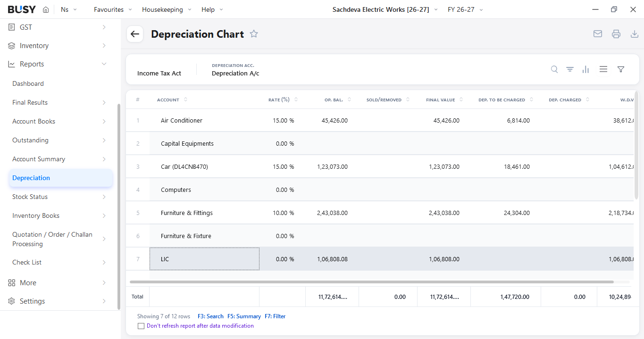Click the sidebar vertical scrollbar

click(x=118, y=206)
